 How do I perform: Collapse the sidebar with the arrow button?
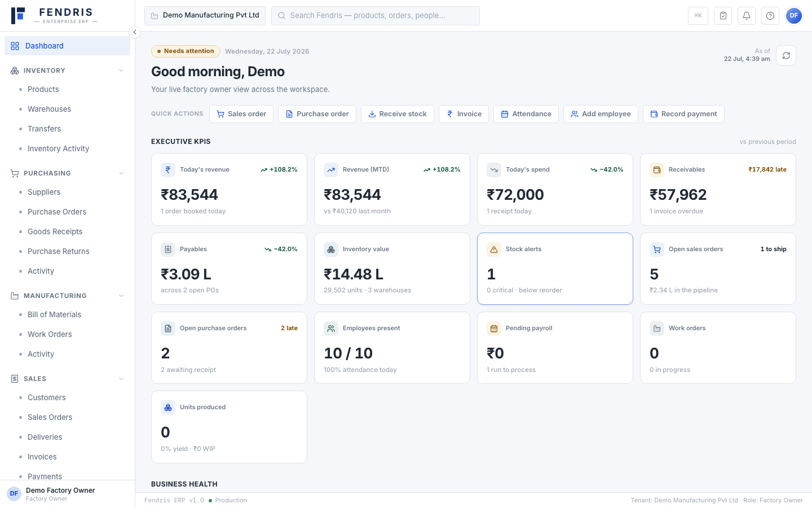pos(135,32)
